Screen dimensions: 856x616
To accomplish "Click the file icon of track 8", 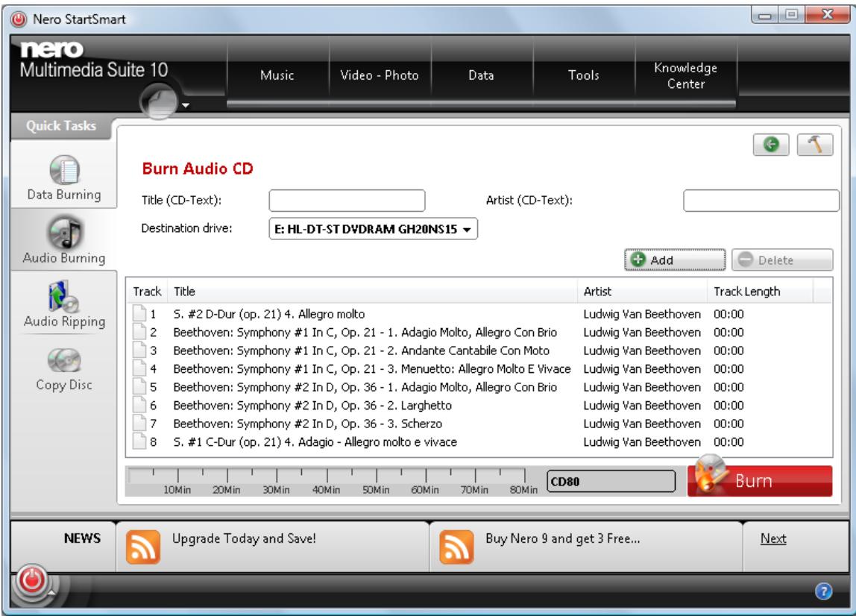I will pyautogui.click(x=139, y=441).
